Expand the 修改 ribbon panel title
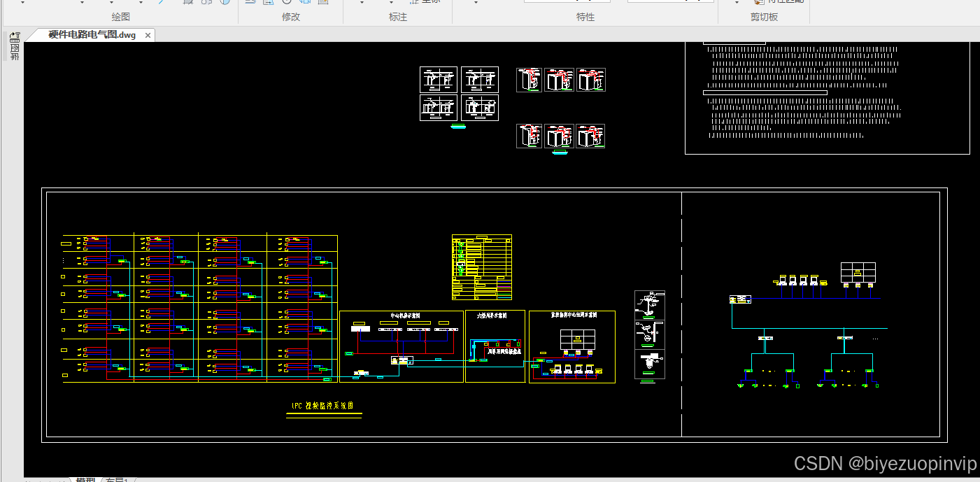Image resolution: width=980 pixels, height=482 pixels. pos(291,17)
